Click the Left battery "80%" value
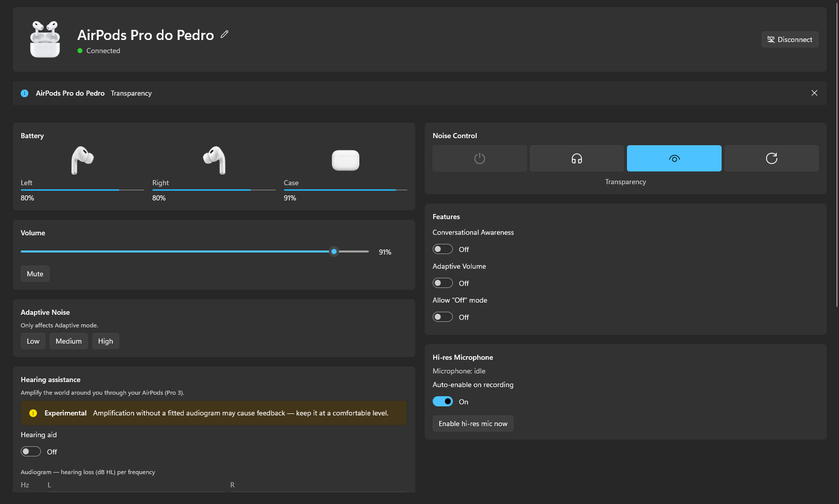 pos(27,198)
